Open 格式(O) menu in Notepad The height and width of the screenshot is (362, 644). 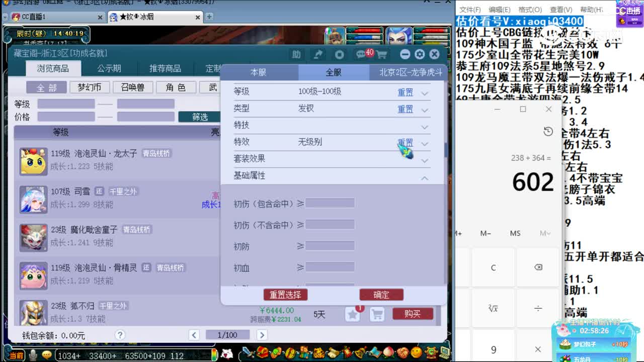point(530,10)
